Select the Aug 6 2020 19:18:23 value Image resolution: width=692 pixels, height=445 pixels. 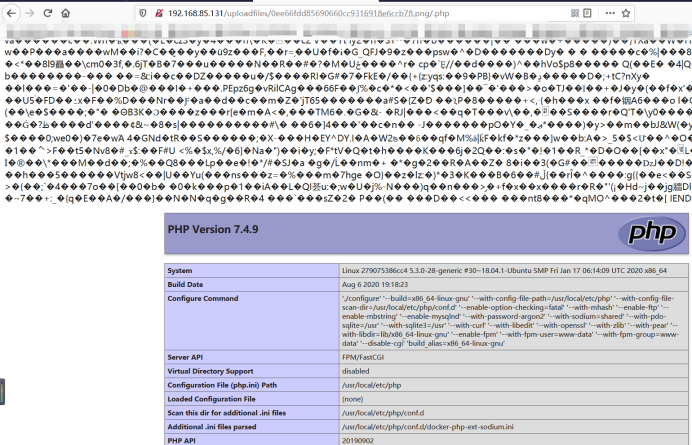click(x=375, y=284)
